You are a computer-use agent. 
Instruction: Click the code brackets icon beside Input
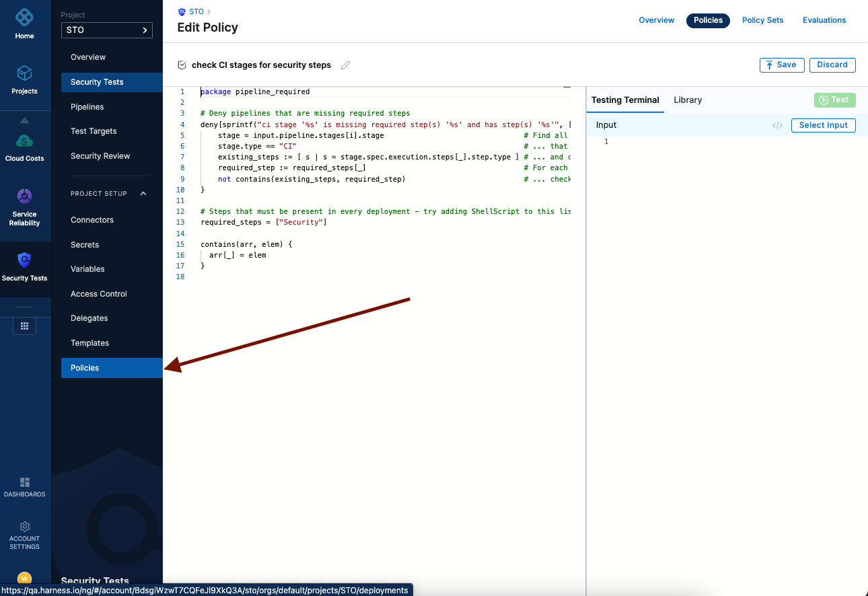click(777, 125)
